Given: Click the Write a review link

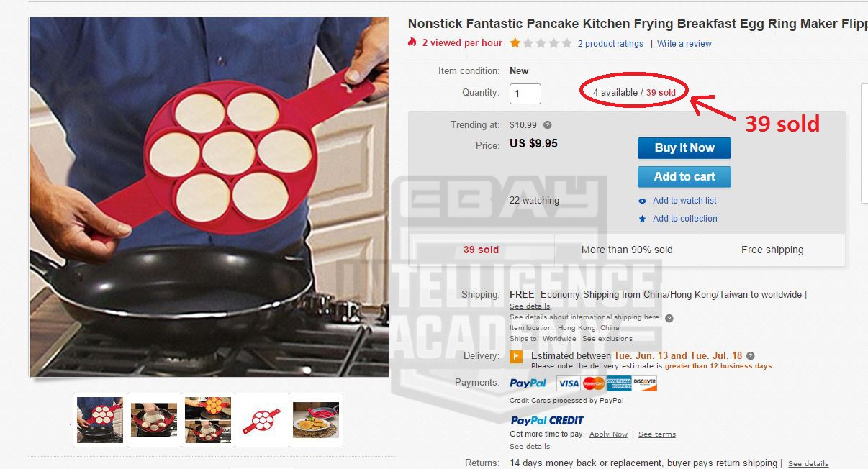Looking at the screenshot, I should click(684, 44).
